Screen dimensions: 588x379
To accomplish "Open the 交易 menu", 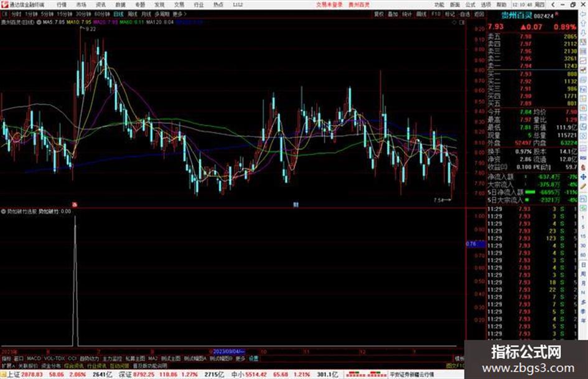I will pos(179,4).
